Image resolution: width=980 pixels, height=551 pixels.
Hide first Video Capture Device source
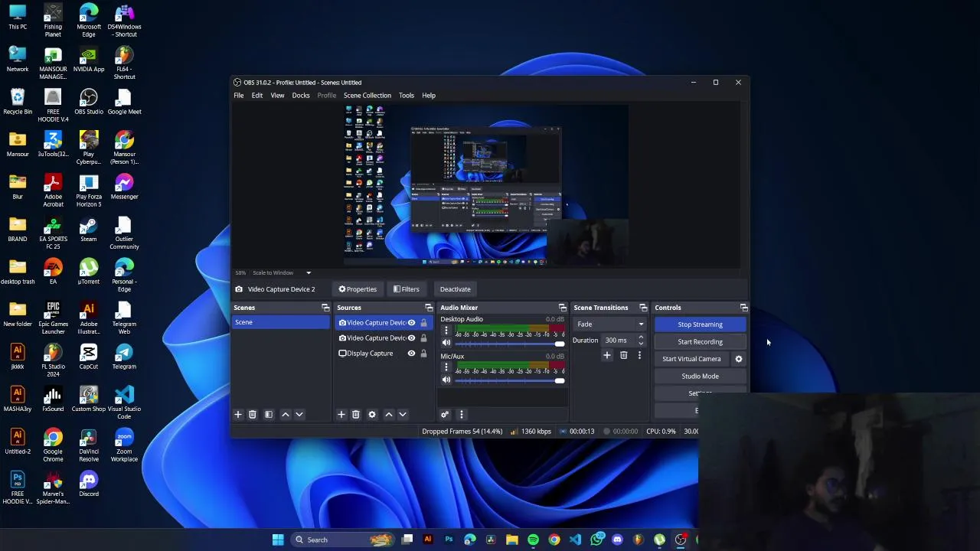click(411, 323)
